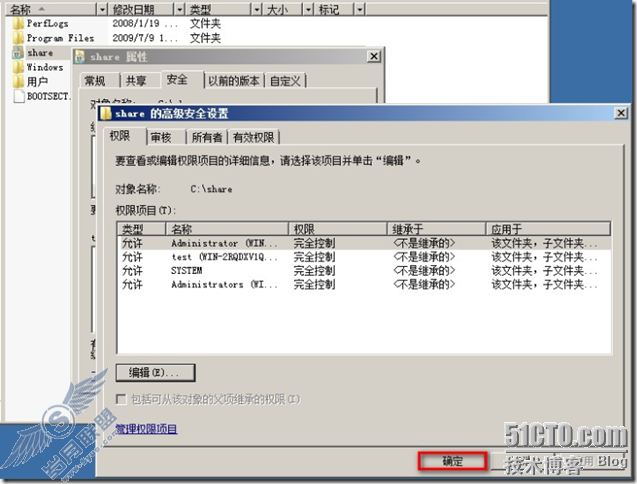This screenshot has width=637, height=484.
Task: Toggle 包括可从该对象的父项继承的权限 checkbox
Action: [x=121, y=399]
